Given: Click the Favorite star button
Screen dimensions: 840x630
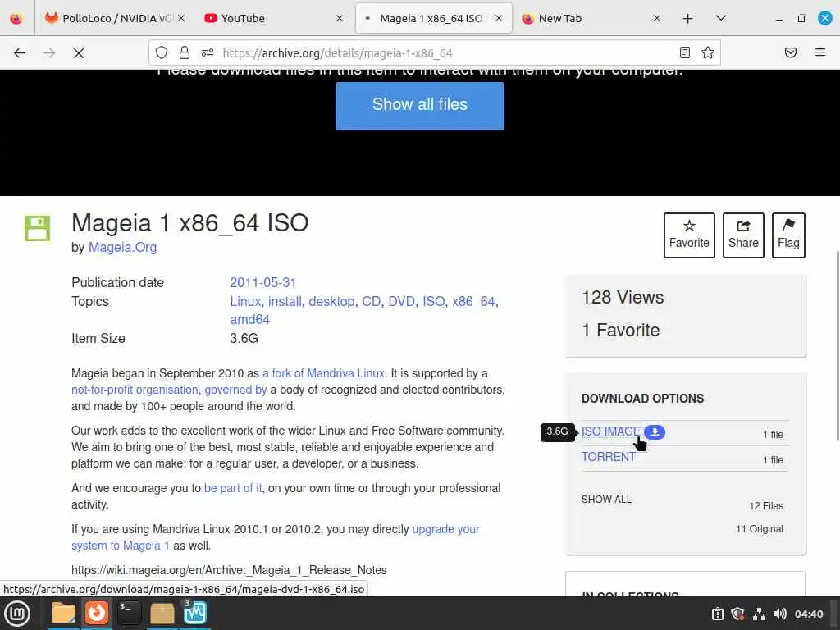Looking at the screenshot, I should 689,235.
